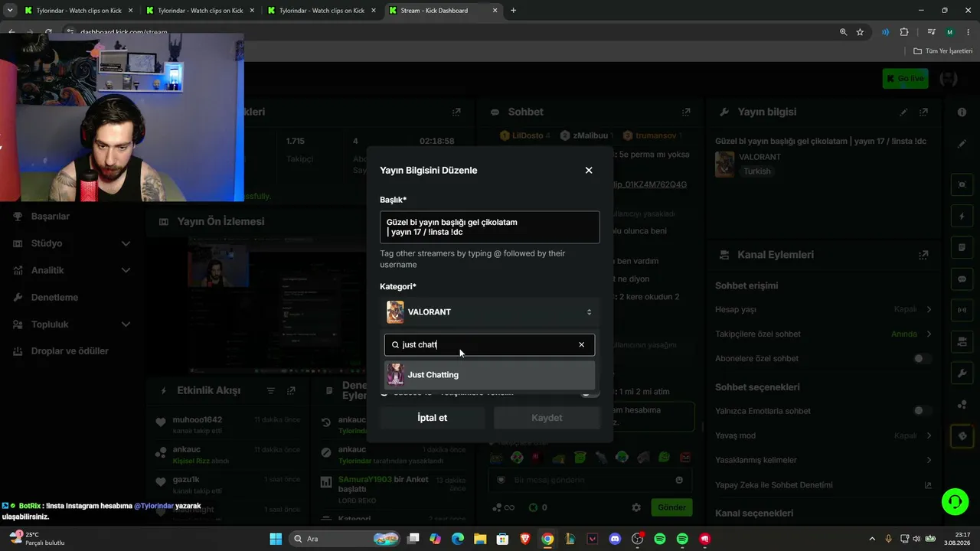The image size is (980, 551).
Task: Click the lightning icon in right sidebar
Action: click(962, 216)
